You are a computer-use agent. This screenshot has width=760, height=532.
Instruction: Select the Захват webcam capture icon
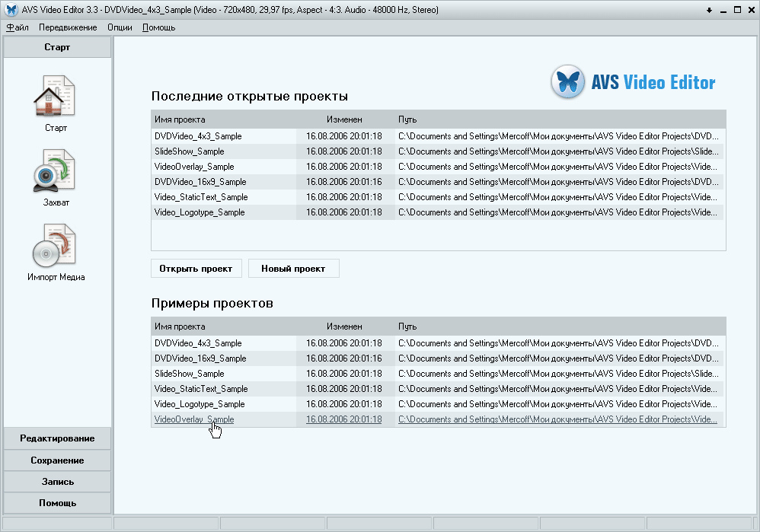click(55, 170)
